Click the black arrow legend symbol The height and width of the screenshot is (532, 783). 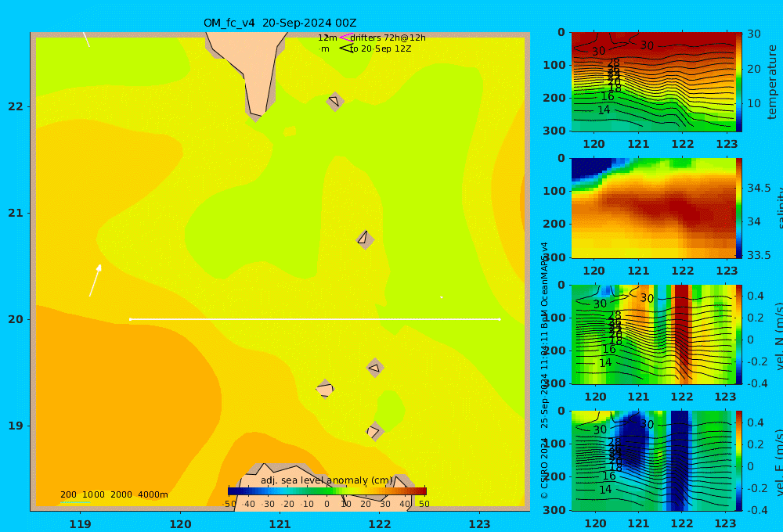click(346, 49)
